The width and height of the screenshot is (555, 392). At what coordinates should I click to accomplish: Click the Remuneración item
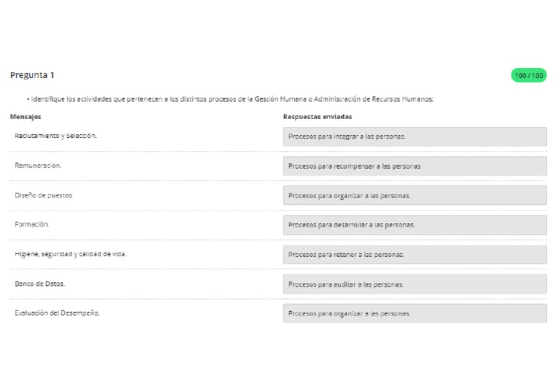click(38, 165)
